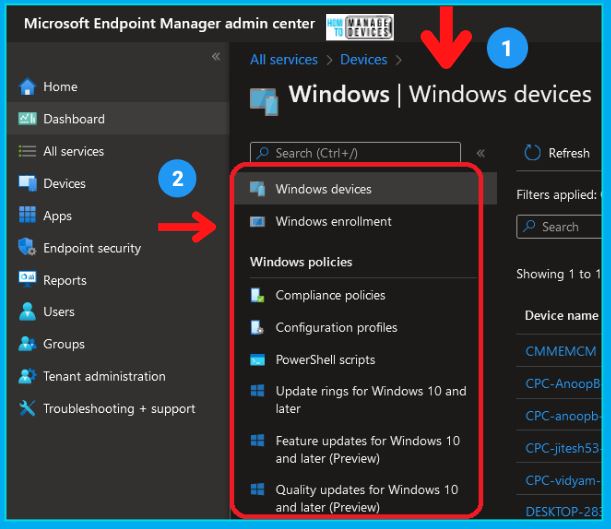Click the Configuration profiles icon
The width and height of the screenshot is (611, 529).
[x=258, y=328]
